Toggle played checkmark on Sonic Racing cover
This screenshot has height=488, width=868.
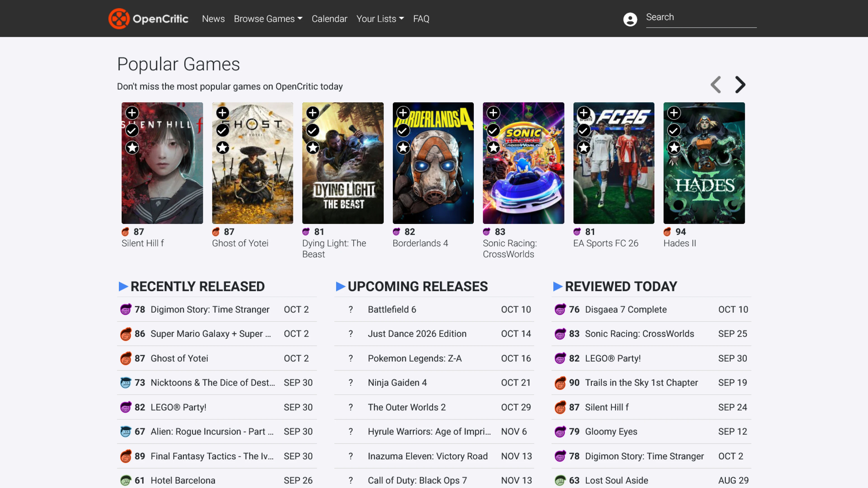click(x=493, y=130)
